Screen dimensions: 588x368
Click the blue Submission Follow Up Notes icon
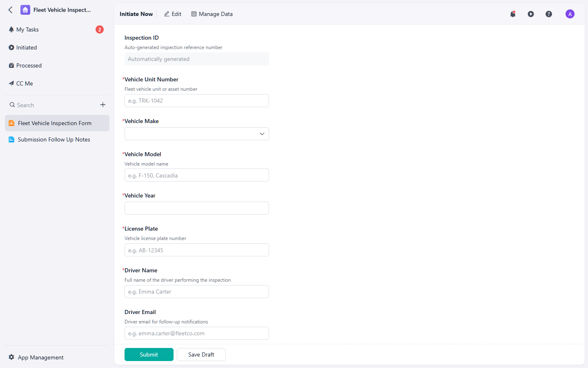tap(11, 139)
